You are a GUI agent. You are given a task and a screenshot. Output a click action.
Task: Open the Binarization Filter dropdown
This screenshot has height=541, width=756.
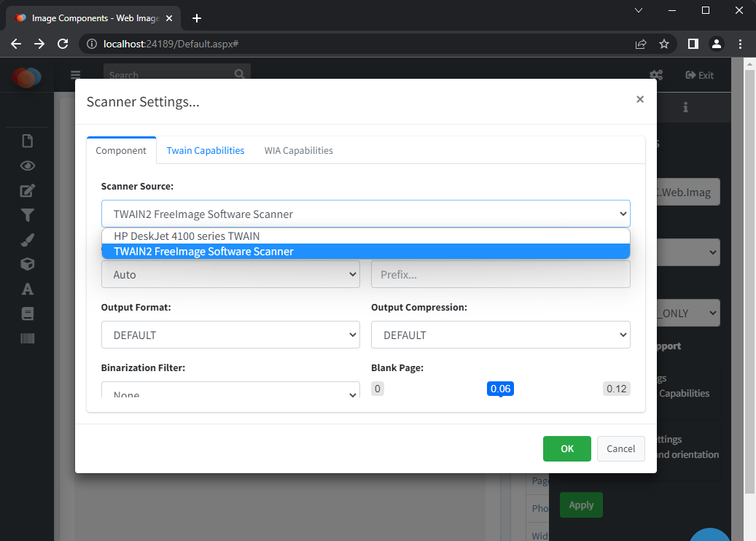coord(230,390)
